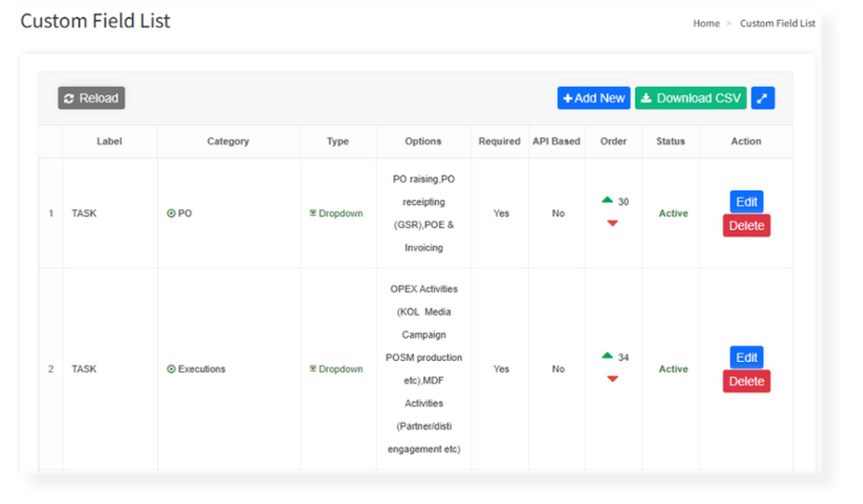This screenshot has width=863, height=504.
Task: Click API Based No in Executions row
Action: click(558, 369)
